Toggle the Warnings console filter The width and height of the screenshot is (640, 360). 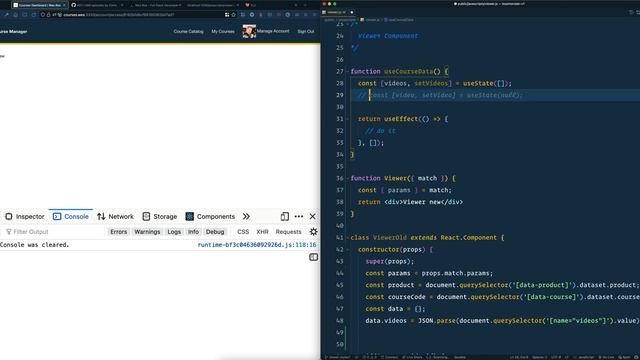click(x=147, y=232)
